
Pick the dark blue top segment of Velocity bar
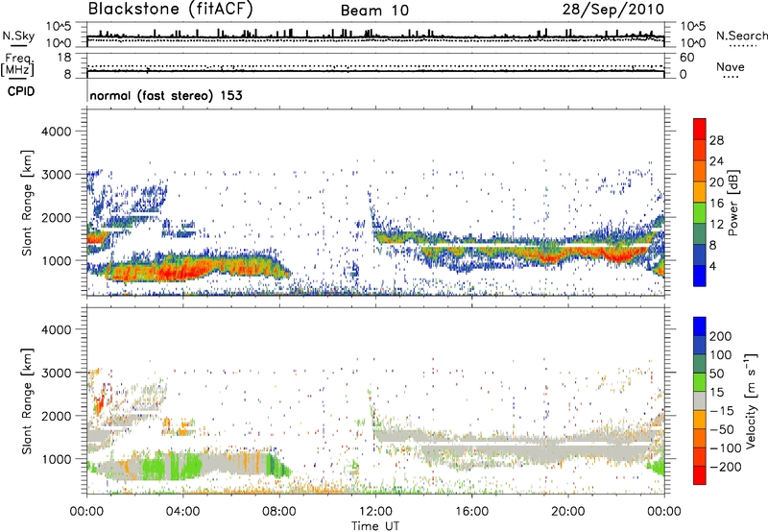coord(700,326)
